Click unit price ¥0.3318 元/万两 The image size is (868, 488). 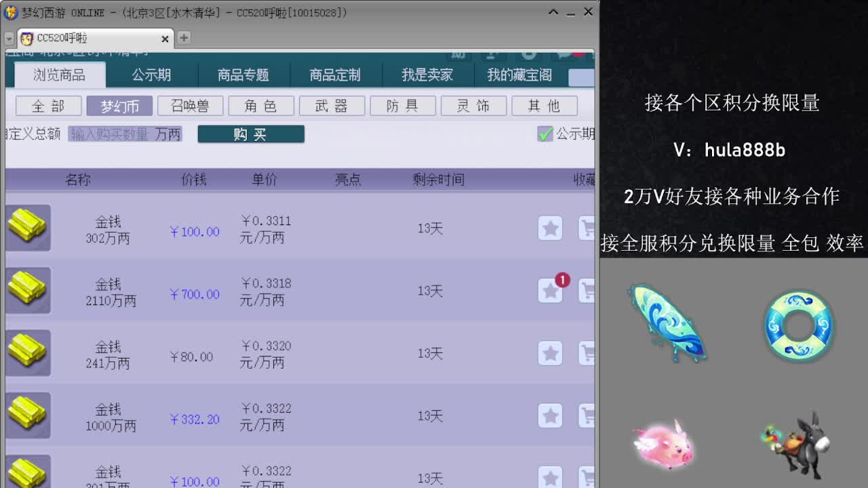[265, 291]
